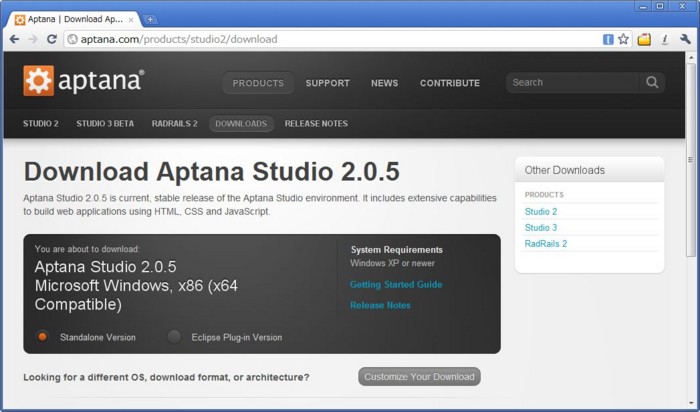Image resolution: width=700 pixels, height=412 pixels.
Task: Click the browser forward arrow
Action: click(33, 39)
